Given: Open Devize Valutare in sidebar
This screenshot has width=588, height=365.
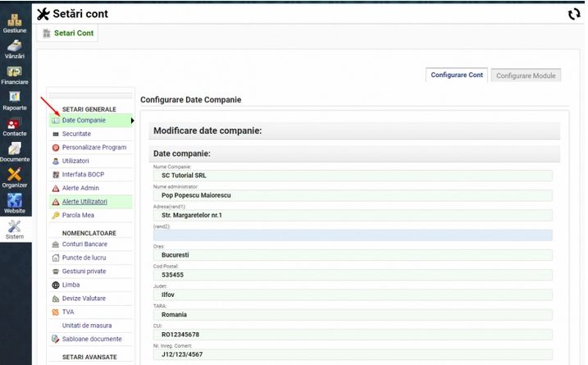Looking at the screenshot, I should pyautogui.click(x=84, y=299).
